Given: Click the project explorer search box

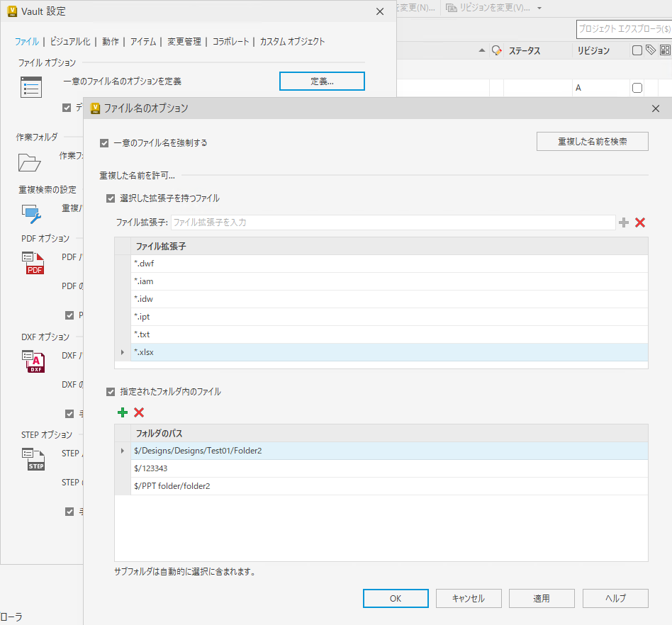Looking at the screenshot, I should tap(624, 29).
